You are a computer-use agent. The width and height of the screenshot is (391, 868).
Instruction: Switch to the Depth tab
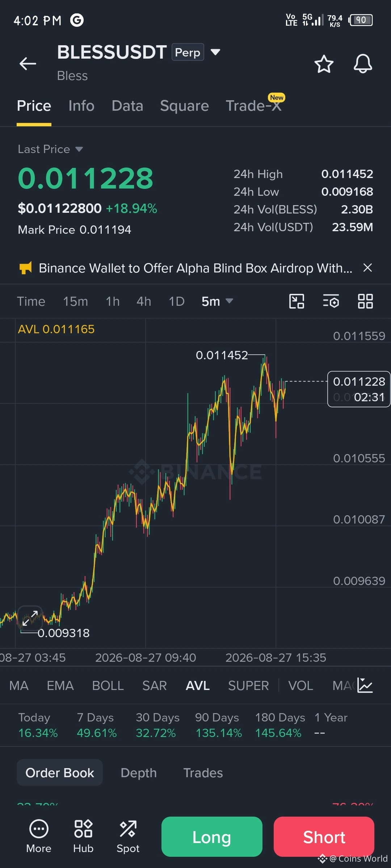139,772
